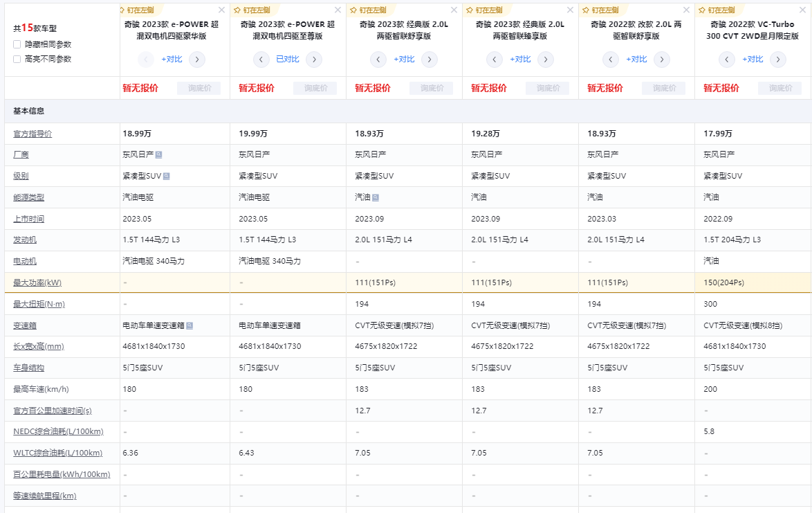Open the 百公里耗电量(kWh/100km) parameter link
812x513 pixels.
pos(62,474)
